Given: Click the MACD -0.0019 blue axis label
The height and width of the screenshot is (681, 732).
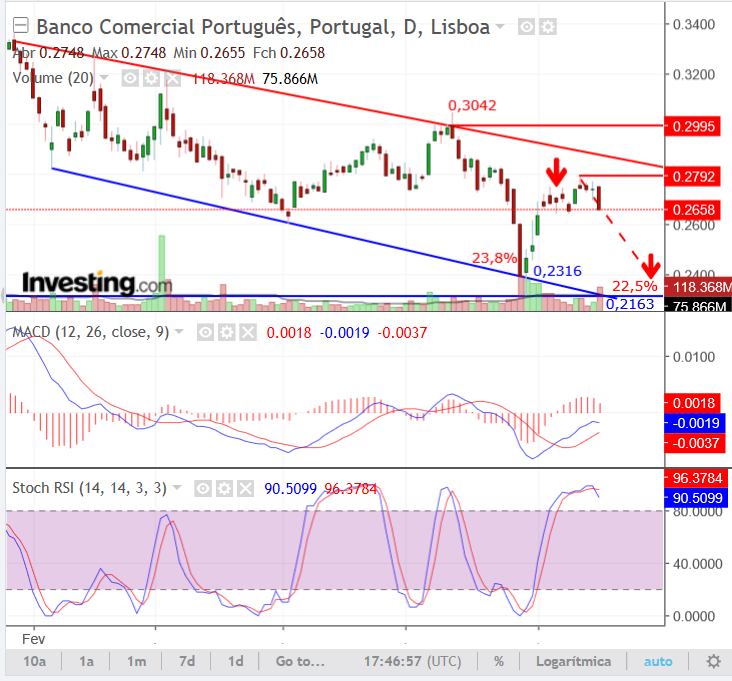Looking at the screenshot, I should (x=695, y=423).
